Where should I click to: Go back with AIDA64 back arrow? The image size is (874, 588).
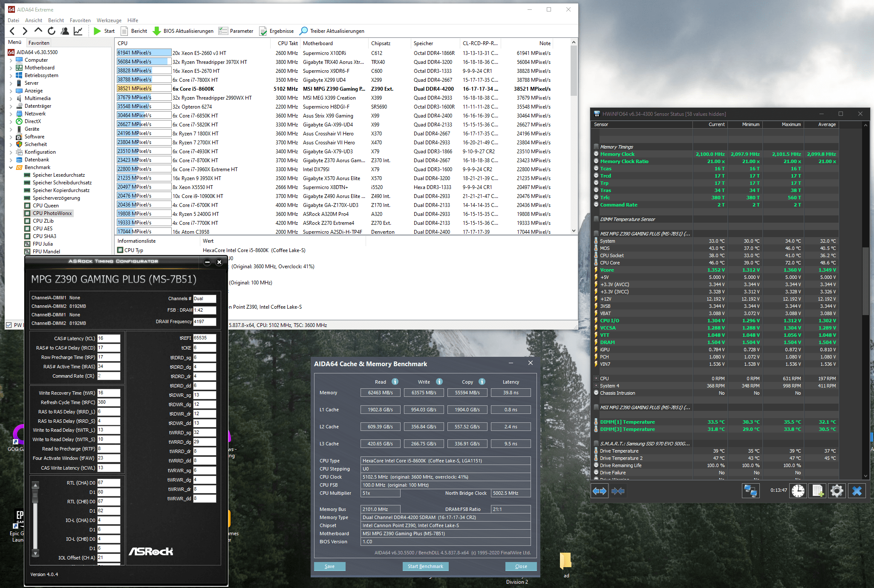pos(12,31)
